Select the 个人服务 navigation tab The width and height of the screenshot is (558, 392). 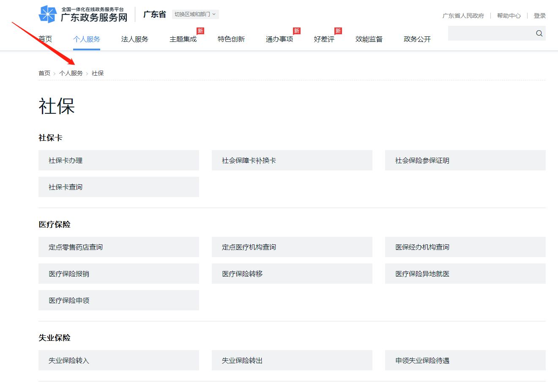[x=87, y=39]
